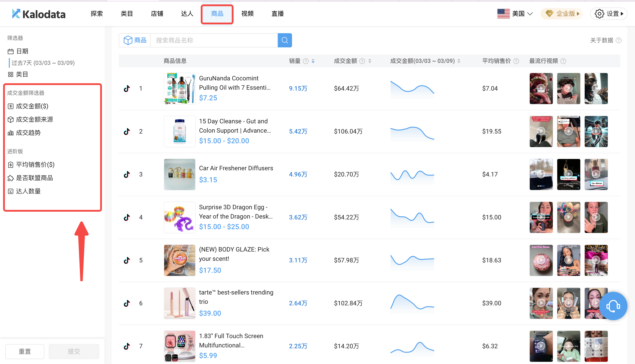
Task: Open the 美国 country dropdown
Action: (515, 14)
